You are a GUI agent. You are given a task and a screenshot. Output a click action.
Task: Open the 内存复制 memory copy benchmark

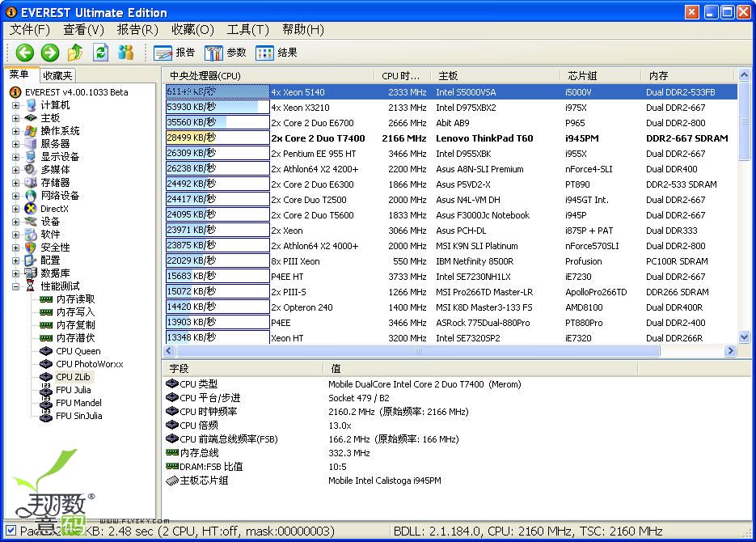75,325
